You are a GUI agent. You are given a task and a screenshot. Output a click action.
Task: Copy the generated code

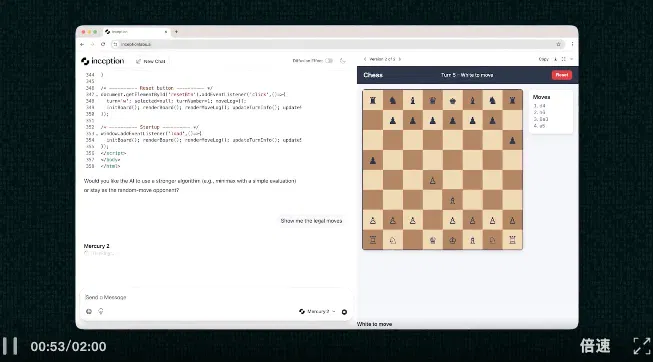coord(543,59)
